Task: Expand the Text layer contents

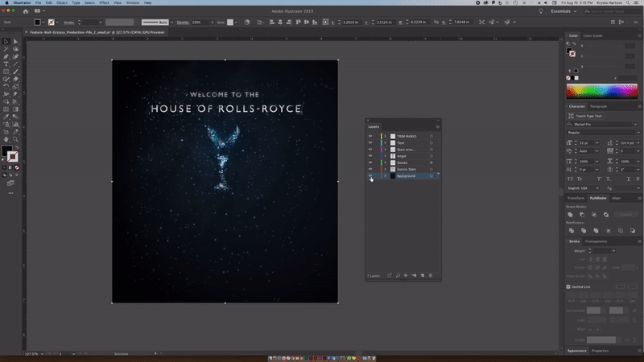Action: pos(386,143)
